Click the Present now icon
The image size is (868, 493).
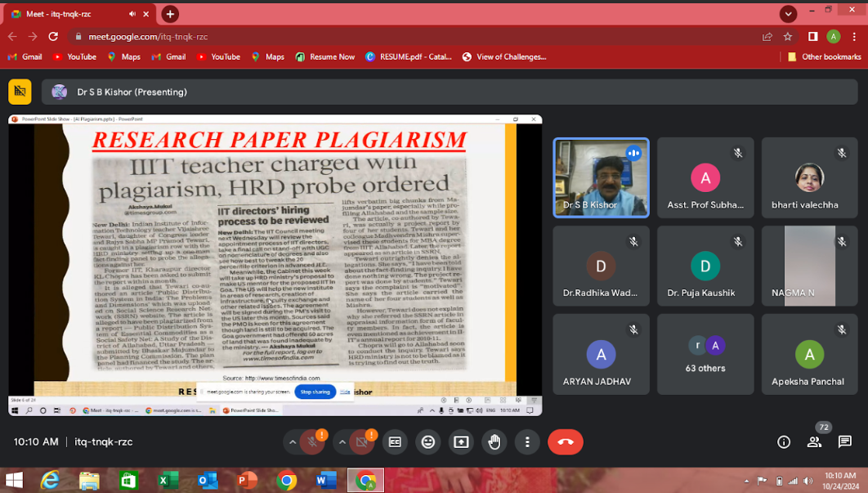(461, 442)
